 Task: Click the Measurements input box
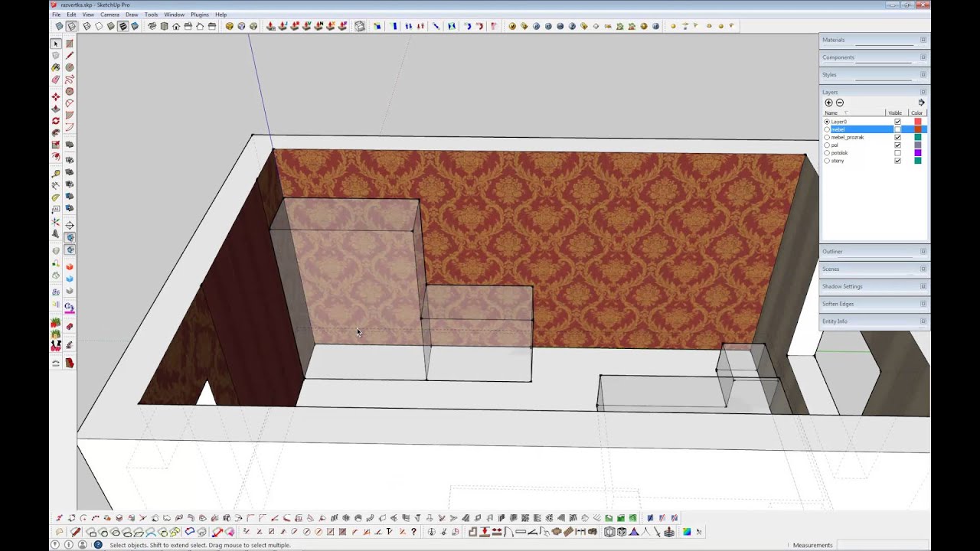882,545
